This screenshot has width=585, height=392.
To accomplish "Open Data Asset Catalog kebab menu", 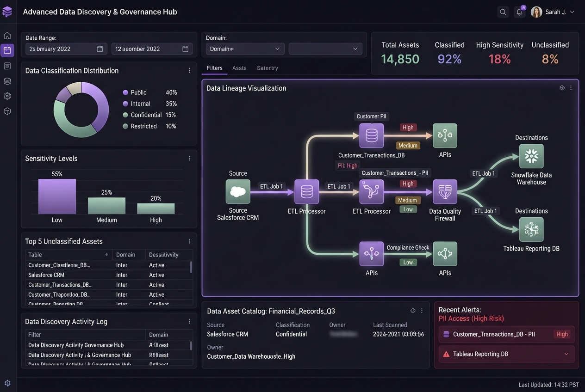I will [x=422, y=311].
